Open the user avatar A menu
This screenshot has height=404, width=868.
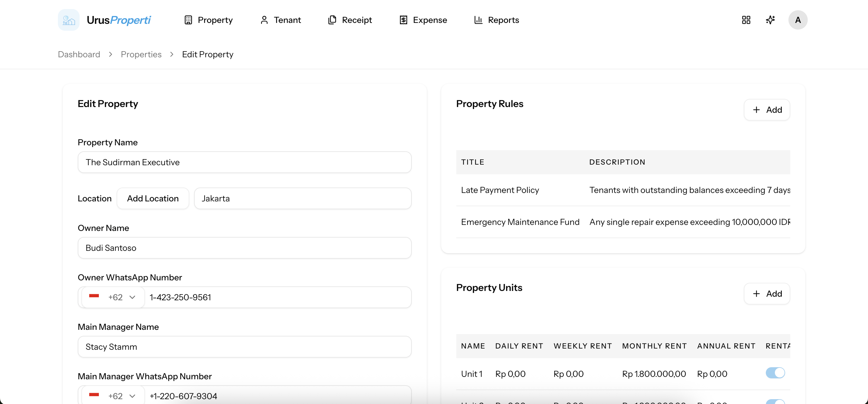click(797, 20)
